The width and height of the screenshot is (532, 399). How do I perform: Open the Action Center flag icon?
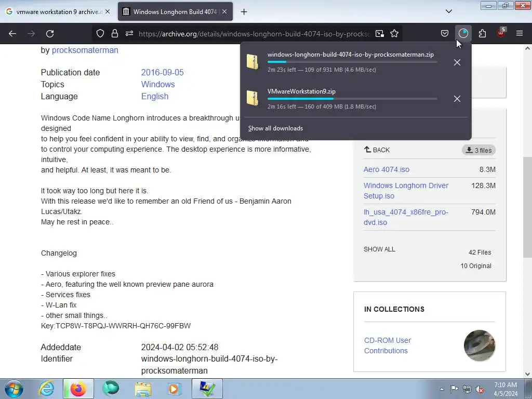[x=454, y=389]
